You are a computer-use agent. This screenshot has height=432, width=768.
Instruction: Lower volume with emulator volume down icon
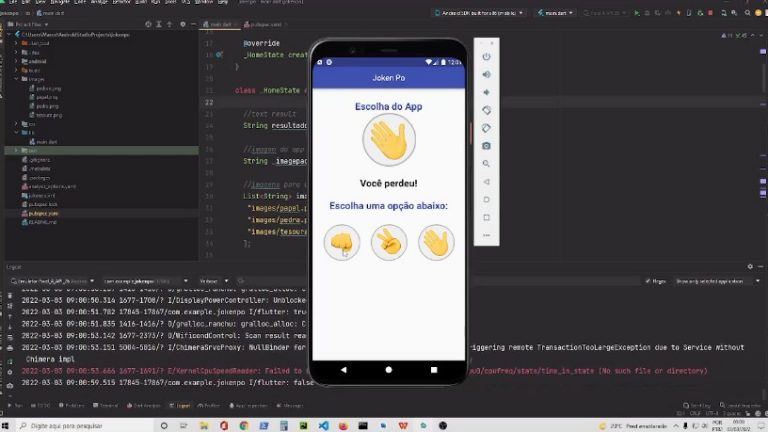pos(486,92)
